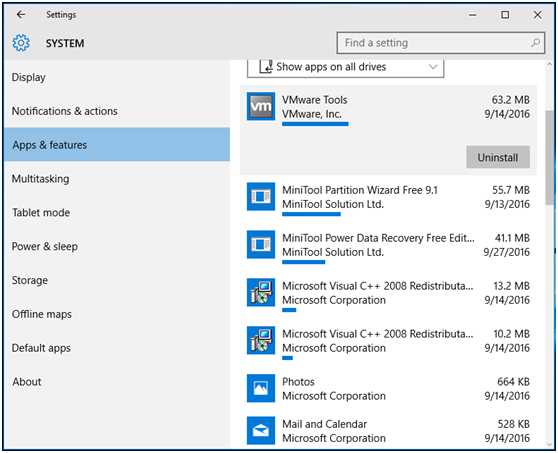The height and width of the screenshot is (453, 558).
Task: Click the Mail and Calendar icon
Action: tap(261, 431)
